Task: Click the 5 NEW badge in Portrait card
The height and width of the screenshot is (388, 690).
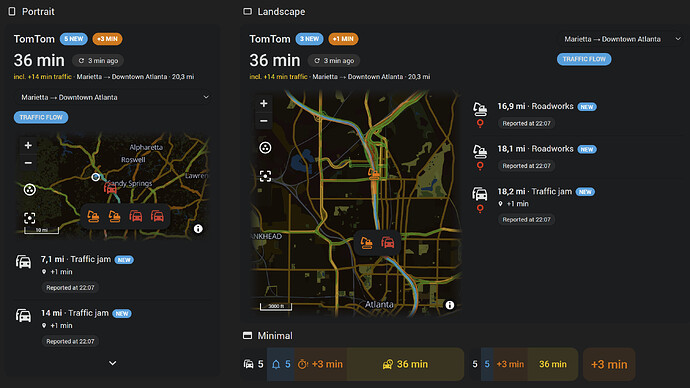Action: click(x=73, y=39)
